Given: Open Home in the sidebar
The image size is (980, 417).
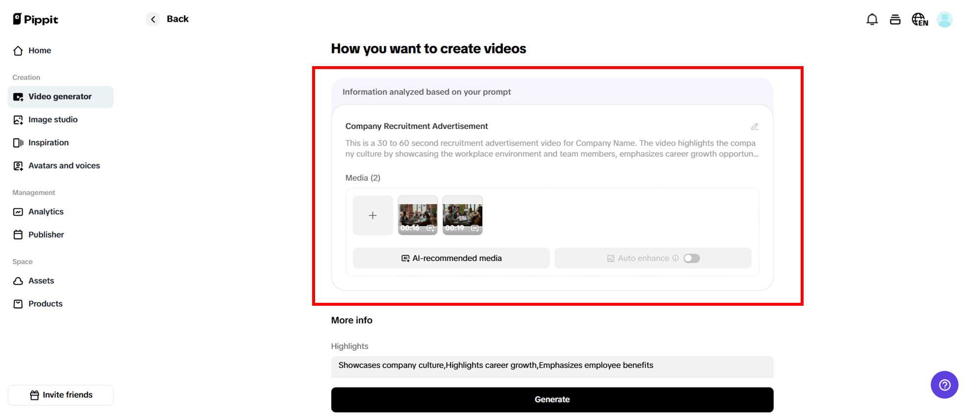Looking at the screenshot, I should point(39,50).
